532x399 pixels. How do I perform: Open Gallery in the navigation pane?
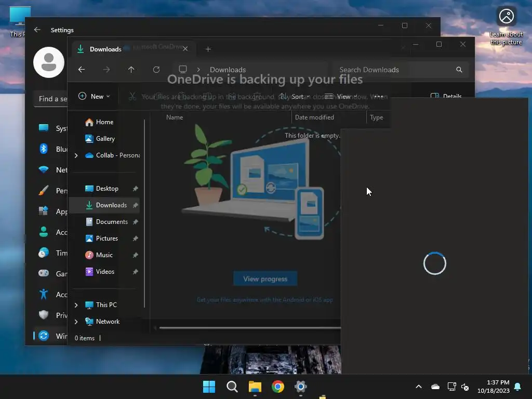(105, 138)
